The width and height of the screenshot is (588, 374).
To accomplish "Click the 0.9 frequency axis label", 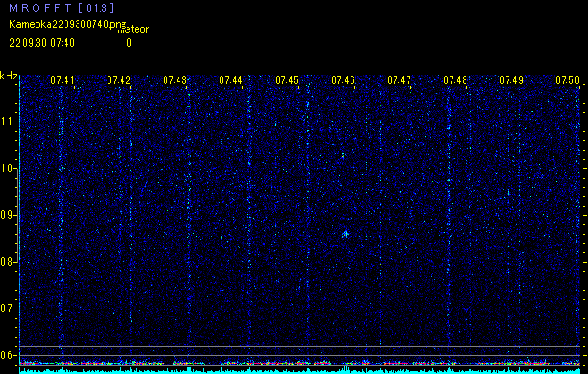I will pos(8,215).
